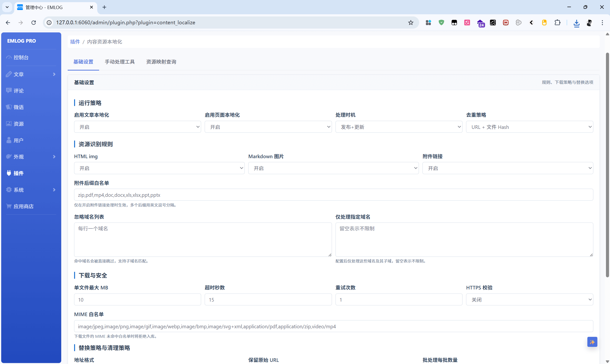Click the 单文件最大 MB field
The height and width of the screenshot is (364, 610).
137,299
